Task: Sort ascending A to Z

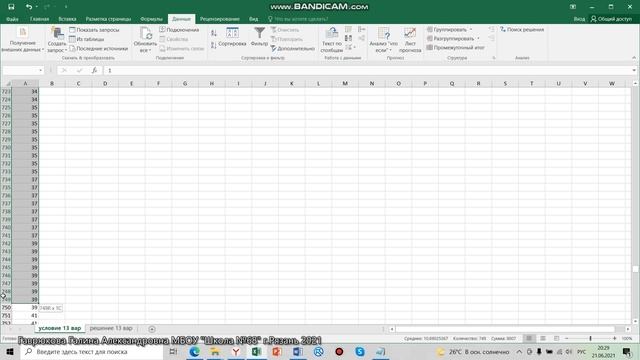Action: click(213, 33)
